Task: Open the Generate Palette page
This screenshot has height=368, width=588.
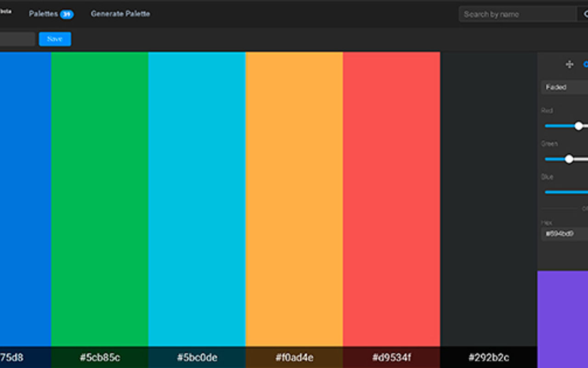Action: [120, 14]
